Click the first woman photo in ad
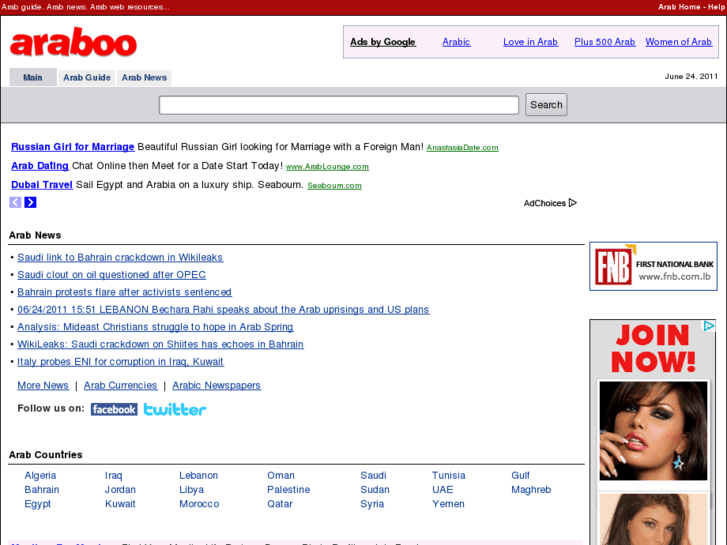Screen dimensions: 727x545 point(653,431)
